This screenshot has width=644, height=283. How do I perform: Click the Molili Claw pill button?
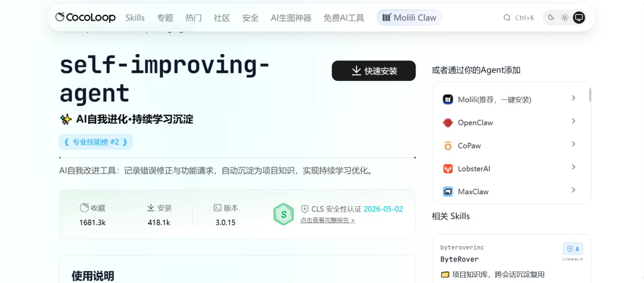coord(410,18)
